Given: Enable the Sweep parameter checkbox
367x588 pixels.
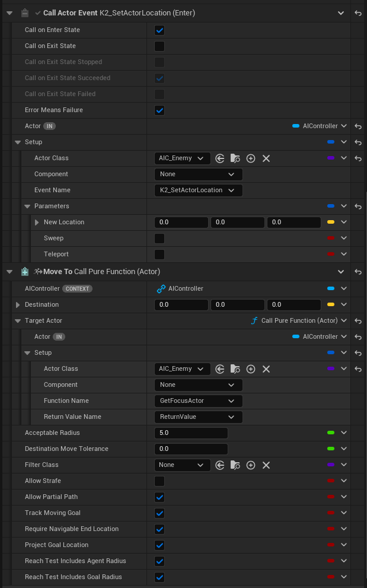Looking at the screenshot, I should tap(159, 239).
